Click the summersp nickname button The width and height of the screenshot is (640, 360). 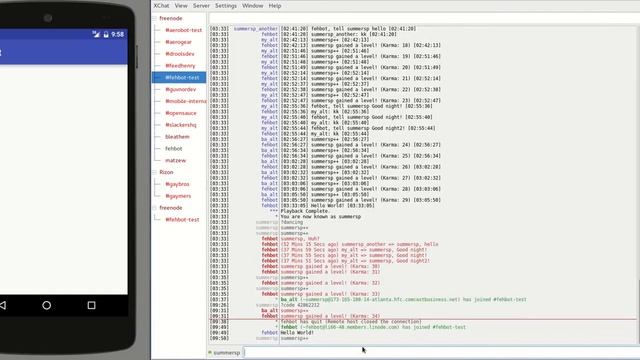224,353
